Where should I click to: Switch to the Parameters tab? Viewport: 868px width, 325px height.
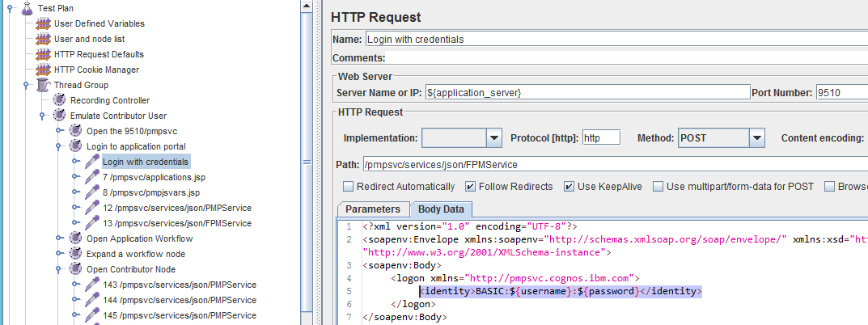(x=373, y=209)
